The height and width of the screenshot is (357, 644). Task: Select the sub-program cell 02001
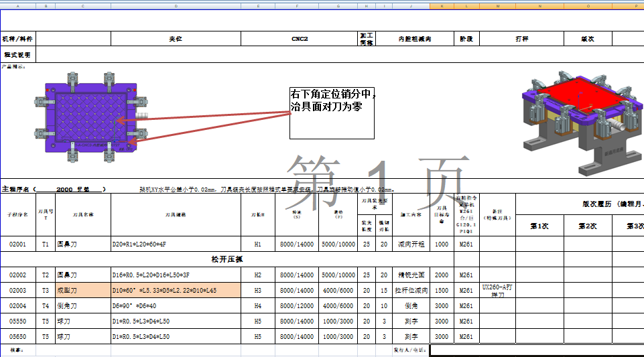(17, 244)
